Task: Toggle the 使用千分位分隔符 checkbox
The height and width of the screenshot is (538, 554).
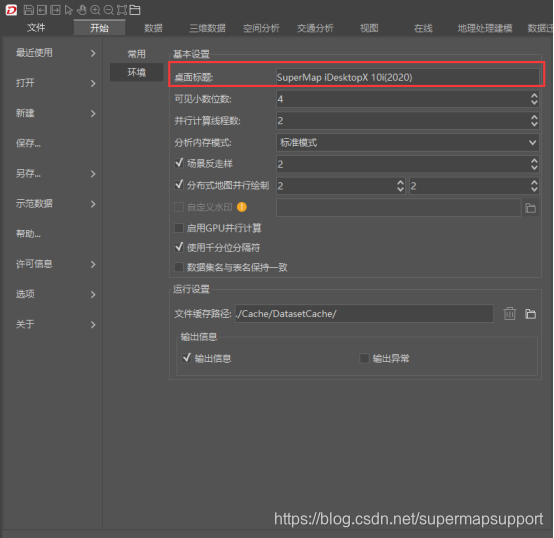Action: click(x=179, y=247)
